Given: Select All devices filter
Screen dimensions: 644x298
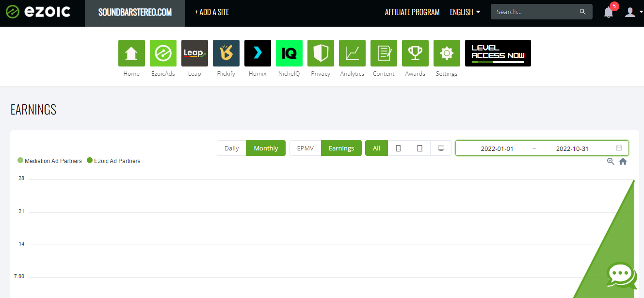Looking at the screenshot, I should 376,148.
